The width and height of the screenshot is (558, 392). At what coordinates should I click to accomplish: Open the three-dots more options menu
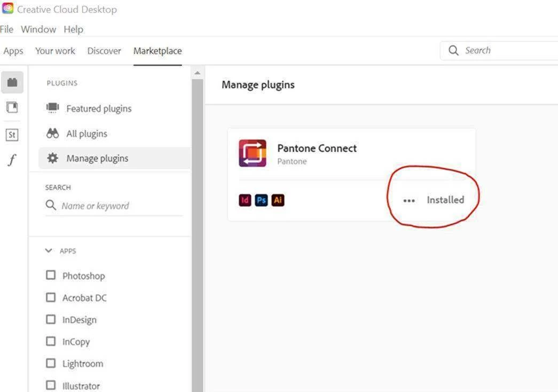[x=409, y=201]
